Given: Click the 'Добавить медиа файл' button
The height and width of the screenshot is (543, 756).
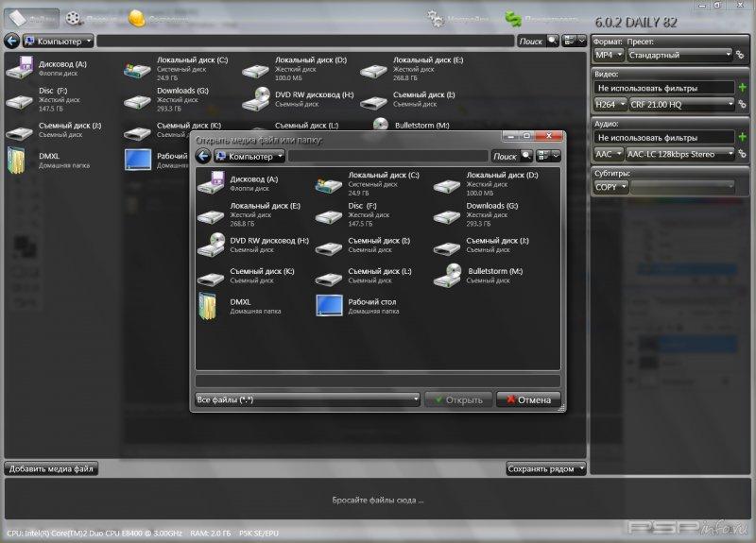Looking at the screenshot, I should pos(51,468).
